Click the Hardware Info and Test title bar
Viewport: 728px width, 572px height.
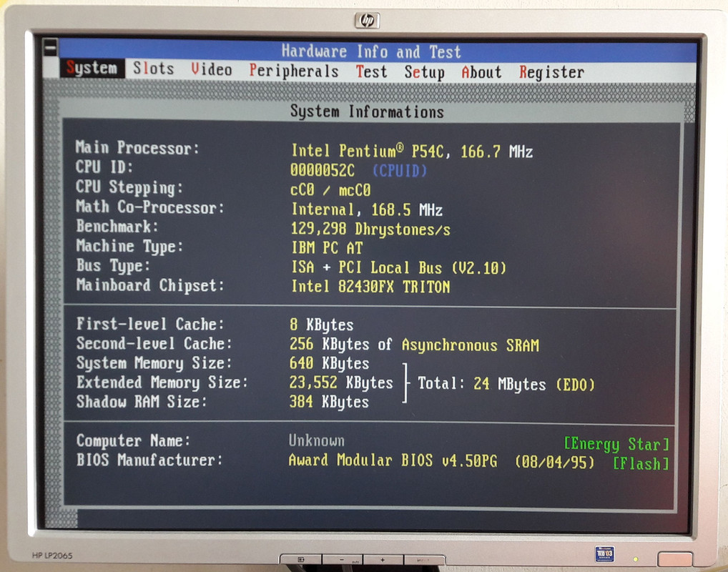pyautogui.click(x=371, y=52)
